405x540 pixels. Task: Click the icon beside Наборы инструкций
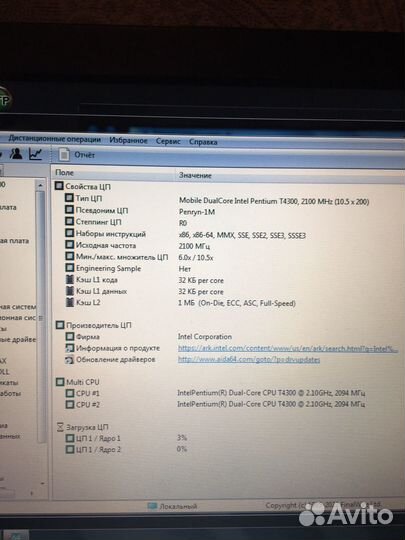point(70,233)
